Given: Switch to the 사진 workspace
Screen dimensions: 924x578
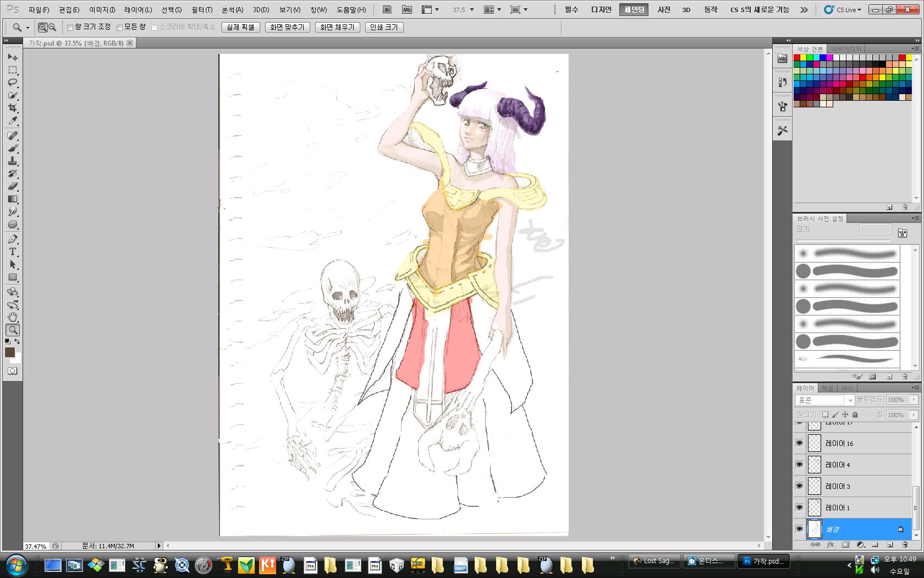Looking at the screenshot, I should coord(664,10).
